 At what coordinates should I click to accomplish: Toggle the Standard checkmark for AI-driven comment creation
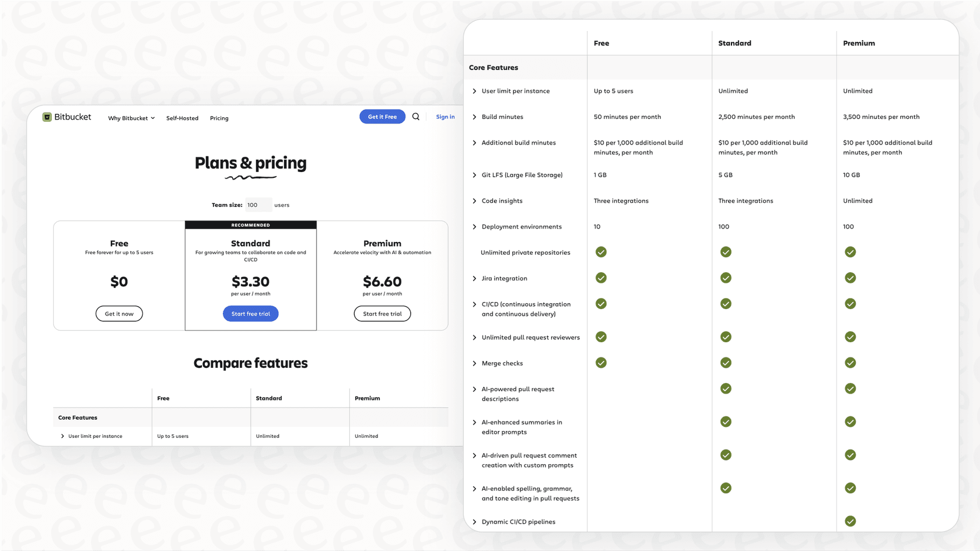(726, 455)
